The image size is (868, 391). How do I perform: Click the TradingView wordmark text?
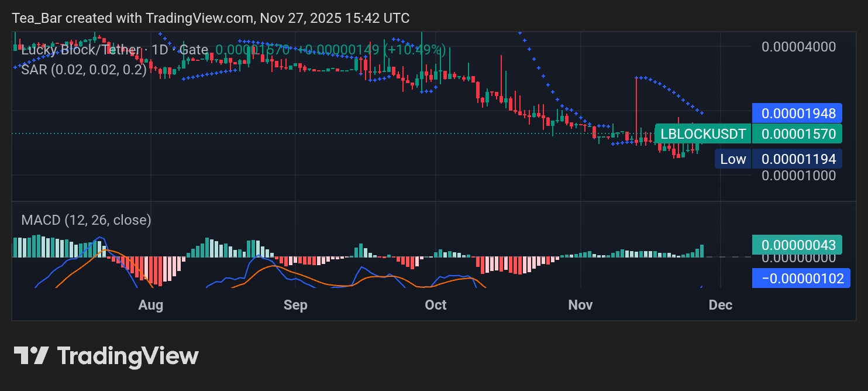coord(128,356)
